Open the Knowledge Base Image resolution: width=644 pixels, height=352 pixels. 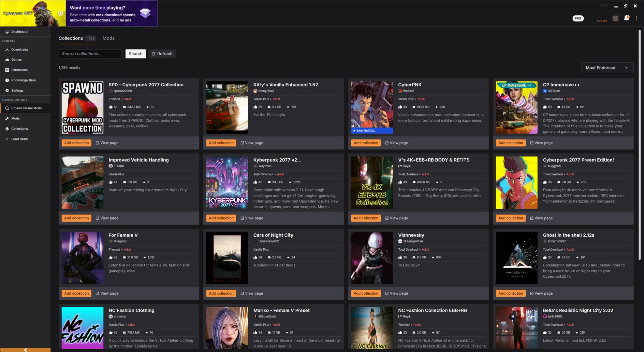click(23, 80)
